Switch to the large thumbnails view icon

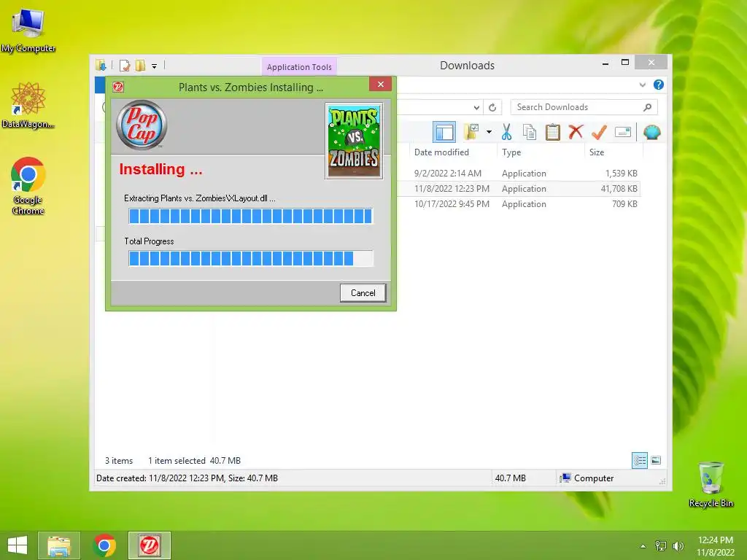point(656,460)
